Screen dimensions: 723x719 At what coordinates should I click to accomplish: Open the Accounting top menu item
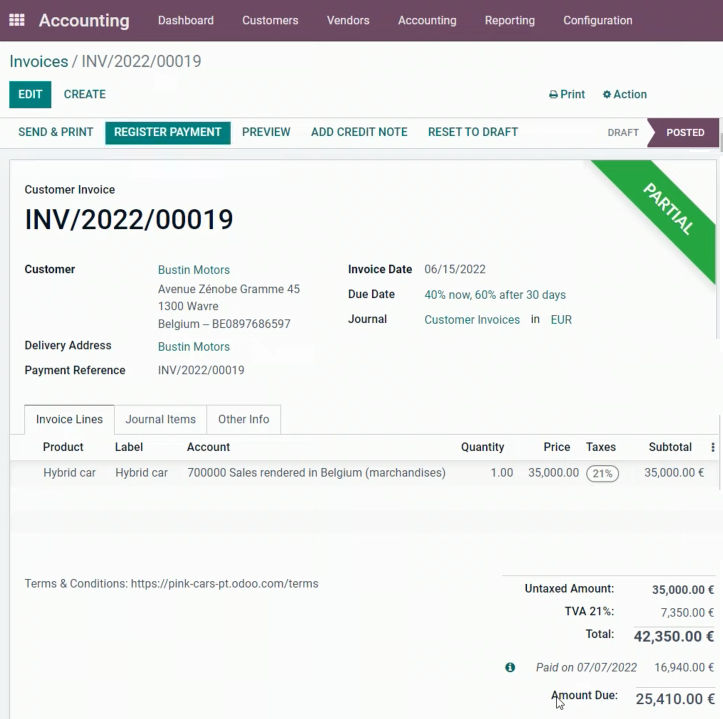tap(427, 20)
